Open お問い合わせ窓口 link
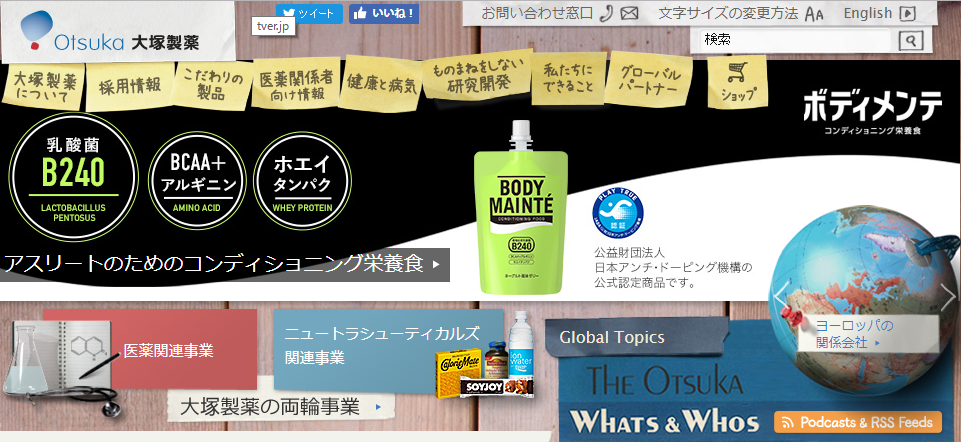Viewport: 961px width, 442px height. coord(537,13)
